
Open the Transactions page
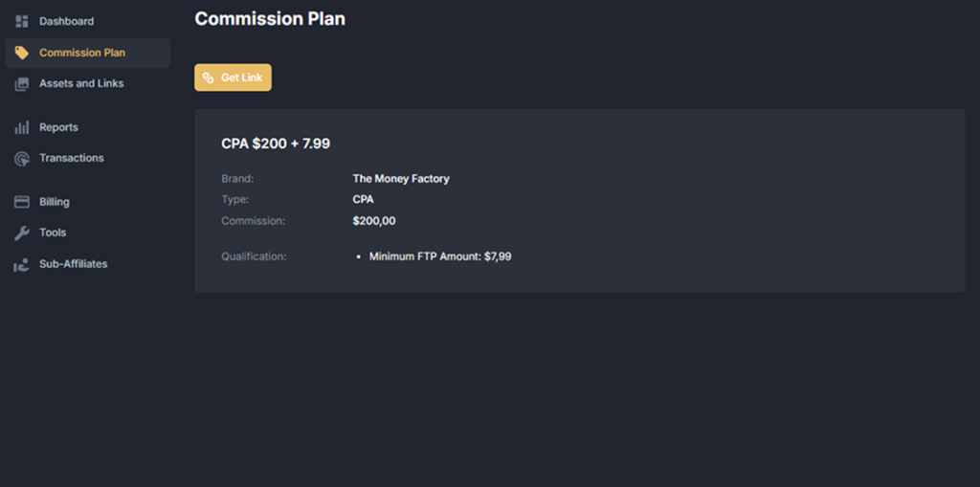[71, 158]
